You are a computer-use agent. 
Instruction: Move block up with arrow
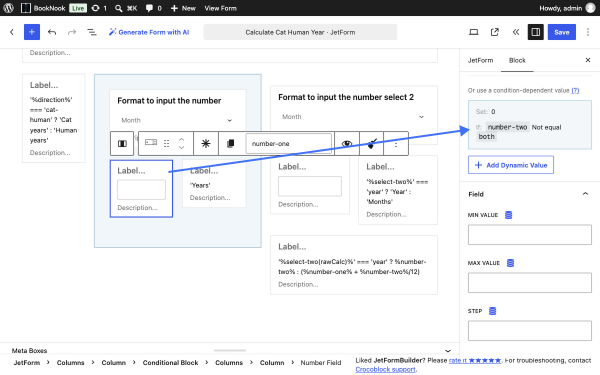pyautogui.click(x=181, y=139)
